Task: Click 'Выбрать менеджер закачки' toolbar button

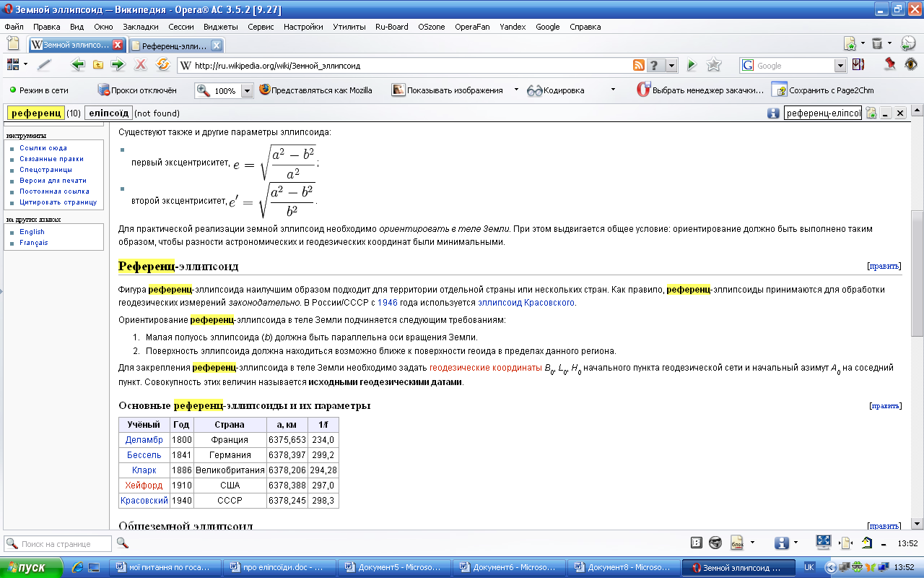Action: point(699,90)
